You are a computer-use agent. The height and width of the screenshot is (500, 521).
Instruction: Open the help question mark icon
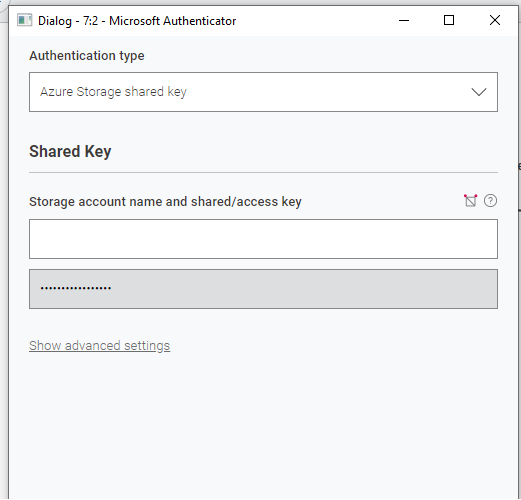(x=490, y=201)
